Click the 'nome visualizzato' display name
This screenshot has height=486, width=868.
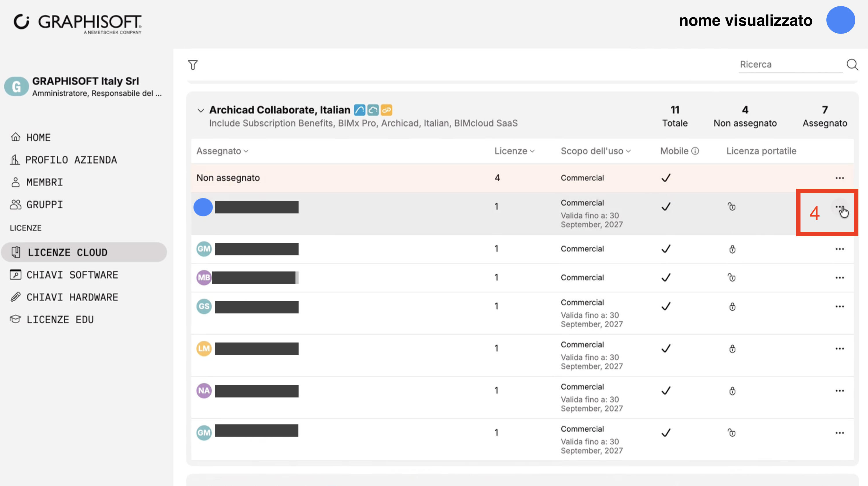click(x=746, y=21)
